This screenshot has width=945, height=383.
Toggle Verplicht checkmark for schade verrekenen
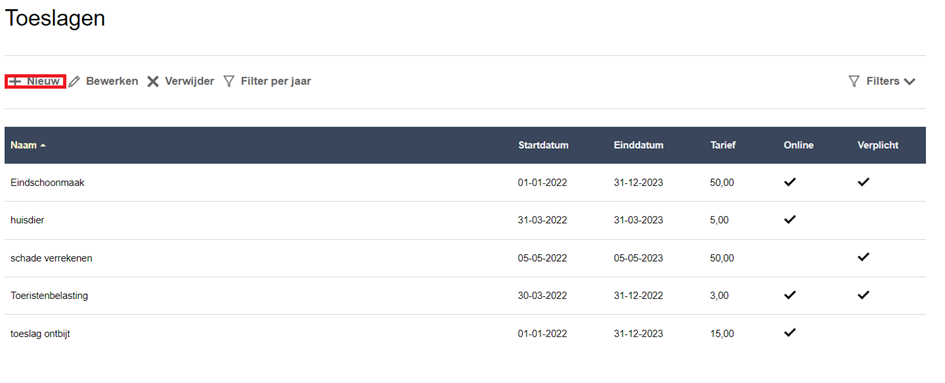[x=864, y=257]
